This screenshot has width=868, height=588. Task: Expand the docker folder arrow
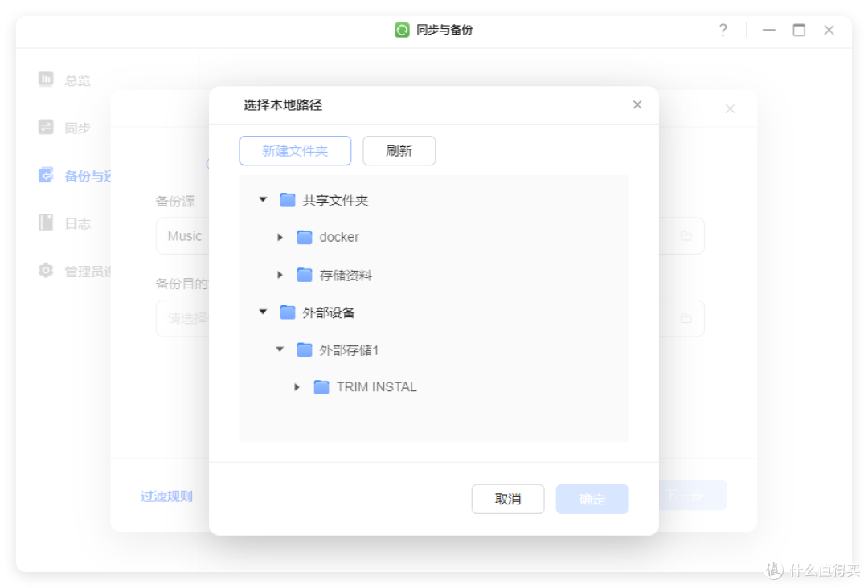pos(280,237)
